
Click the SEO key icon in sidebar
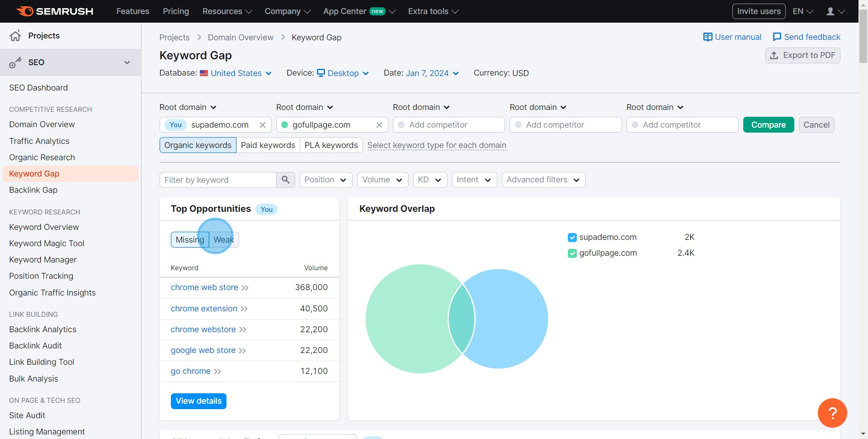(15, 62)
